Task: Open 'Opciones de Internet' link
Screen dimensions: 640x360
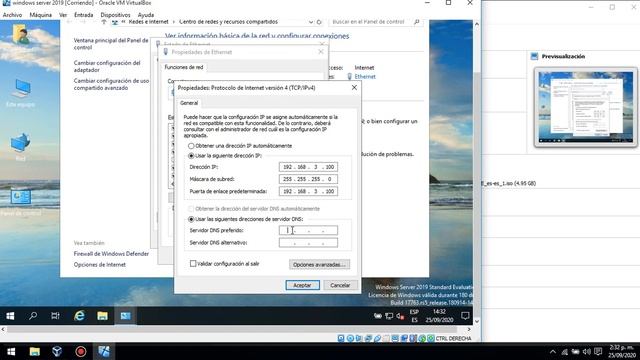Action: 100,264
